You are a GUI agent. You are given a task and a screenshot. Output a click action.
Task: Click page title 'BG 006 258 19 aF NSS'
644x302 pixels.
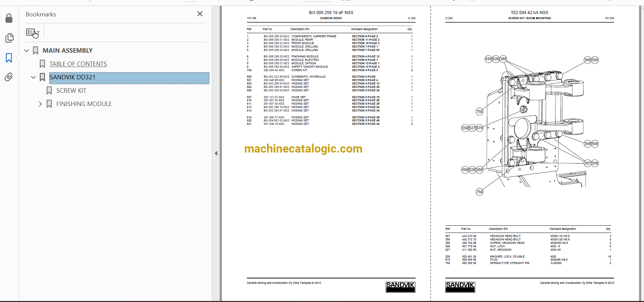click(331, 13)
